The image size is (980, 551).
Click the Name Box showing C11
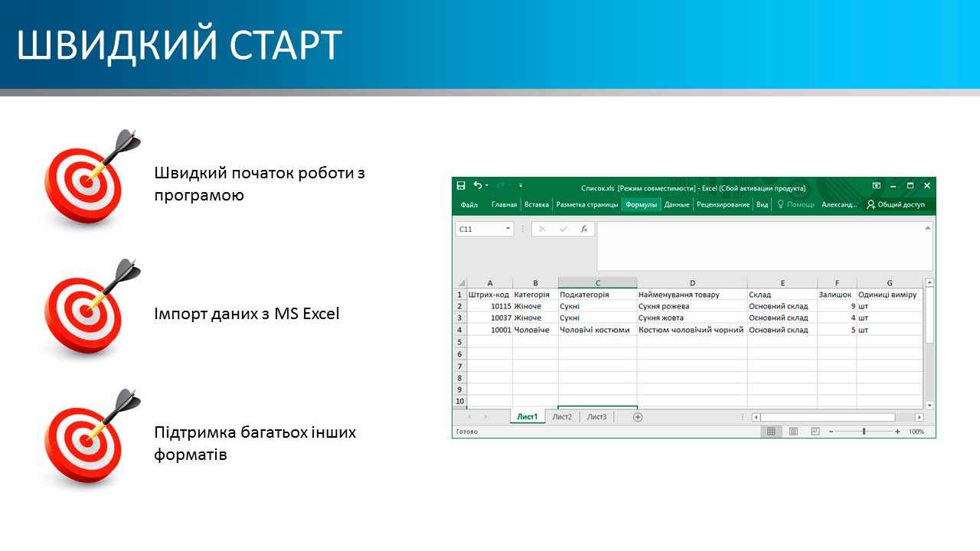pyautogui.click(x=484, y=229)
